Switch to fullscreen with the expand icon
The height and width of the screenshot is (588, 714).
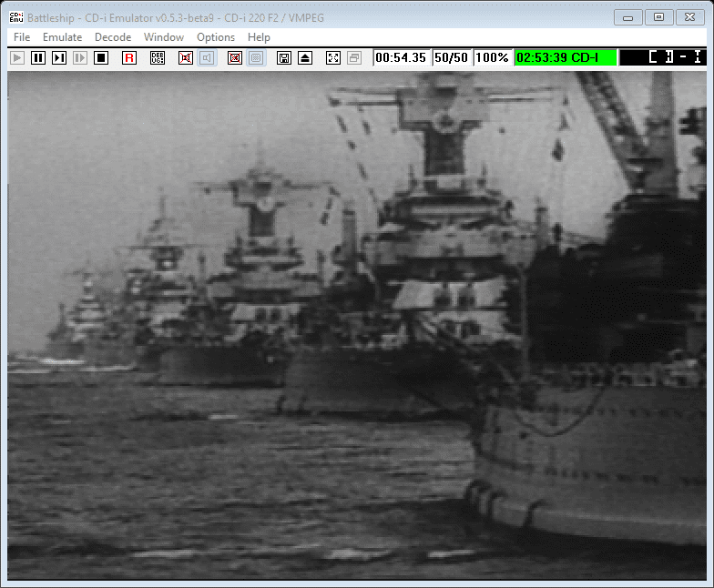point(333,57)
